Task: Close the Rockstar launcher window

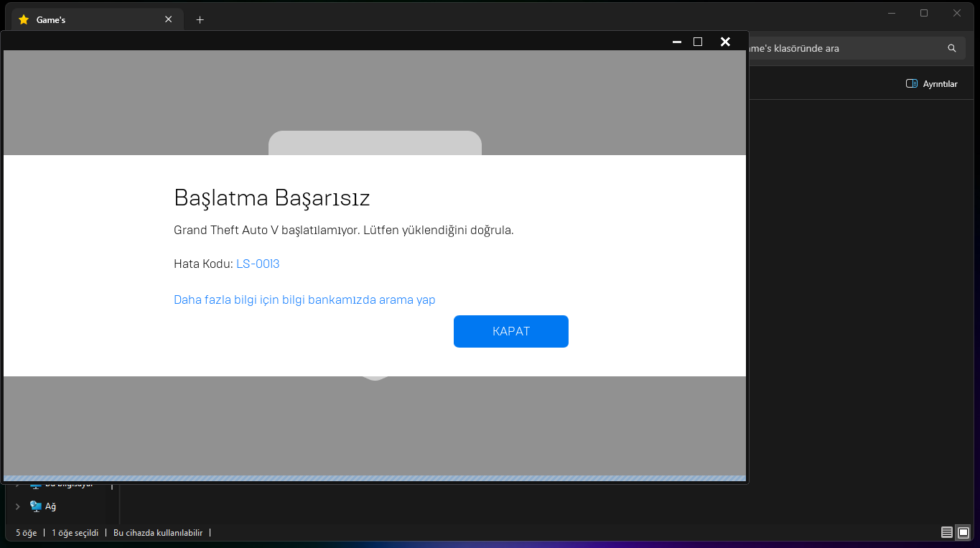Action: [725, 42]
